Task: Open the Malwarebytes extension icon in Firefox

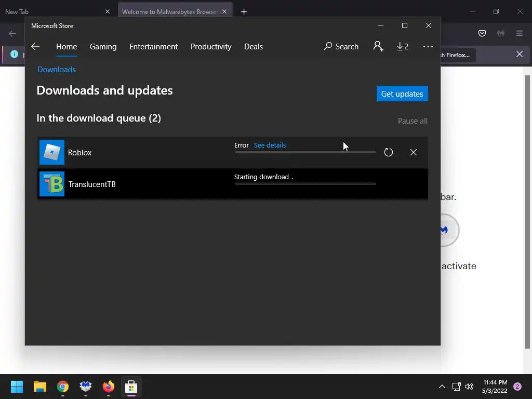Action: [x=501, y=33]
